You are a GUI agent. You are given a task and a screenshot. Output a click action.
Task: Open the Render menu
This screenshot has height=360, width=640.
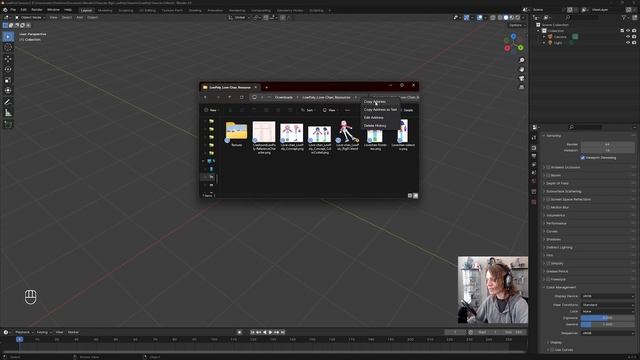37,10
